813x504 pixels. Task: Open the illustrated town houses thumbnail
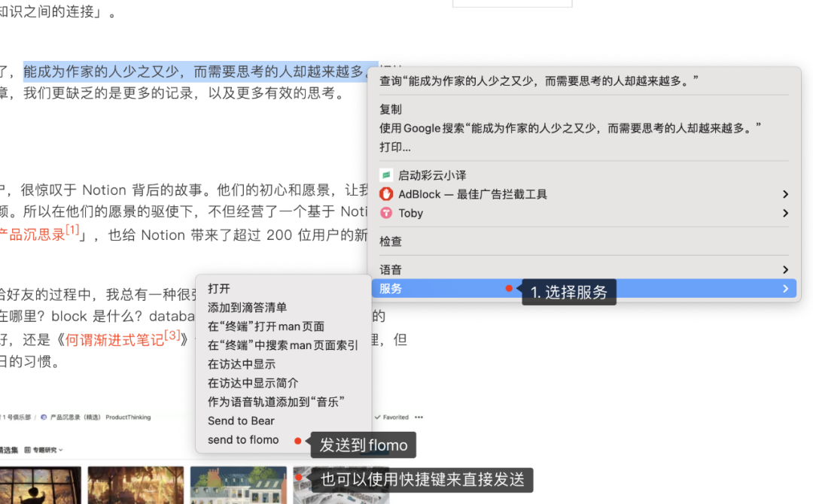point(238,485)
